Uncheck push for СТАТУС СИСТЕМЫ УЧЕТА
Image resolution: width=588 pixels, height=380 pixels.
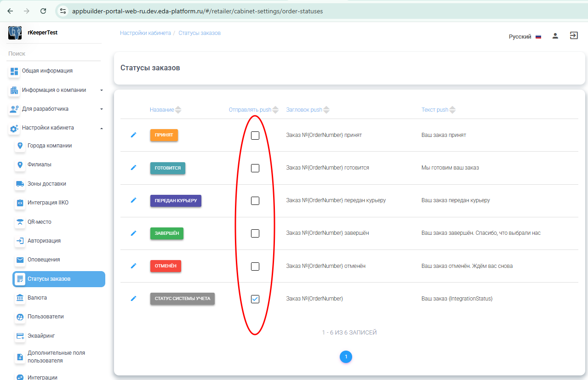point(255,299)
